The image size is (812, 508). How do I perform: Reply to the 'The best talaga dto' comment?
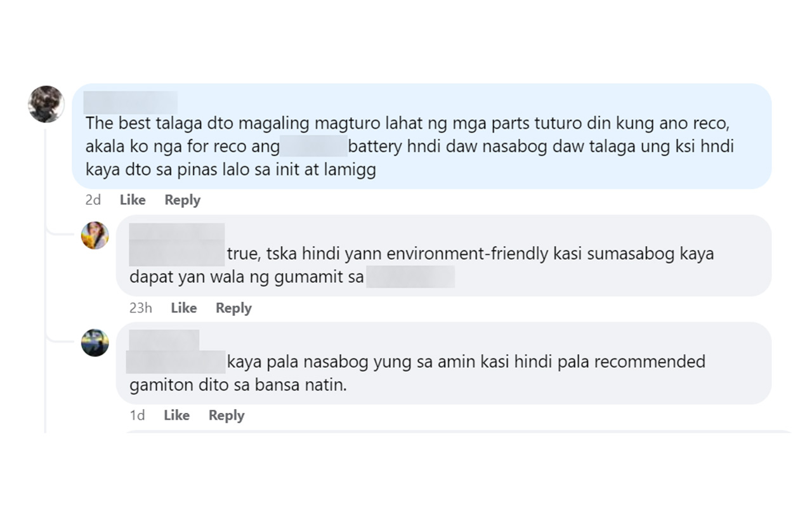182,200
